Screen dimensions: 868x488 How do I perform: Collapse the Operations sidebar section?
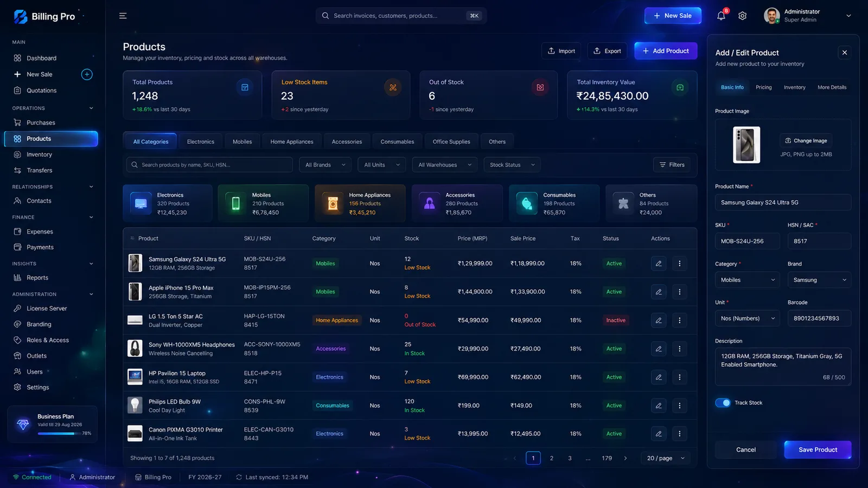point(91,108)
